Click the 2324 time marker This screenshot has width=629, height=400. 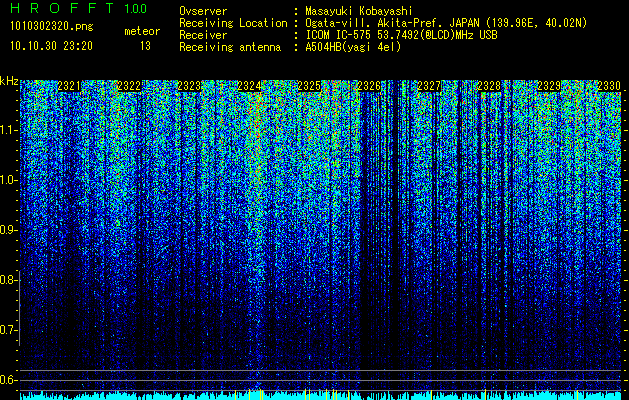point(249,86)
